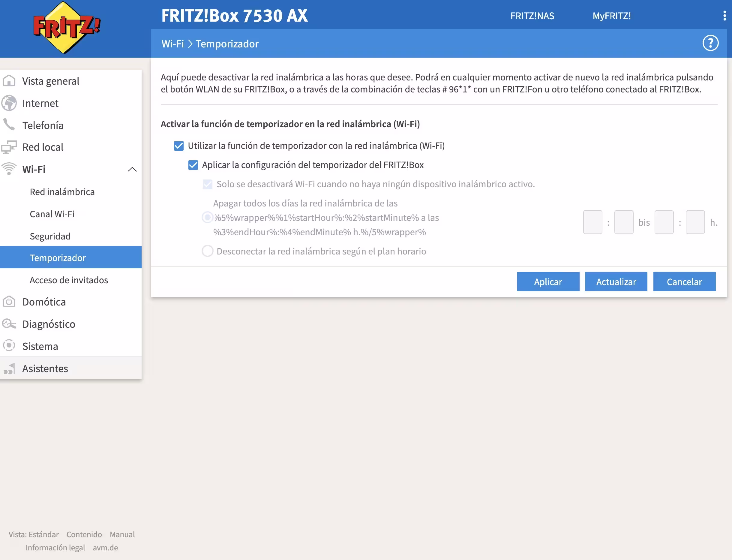Click the Cancelar button
This screenshot has height=560, width=732.
(684, 282)
